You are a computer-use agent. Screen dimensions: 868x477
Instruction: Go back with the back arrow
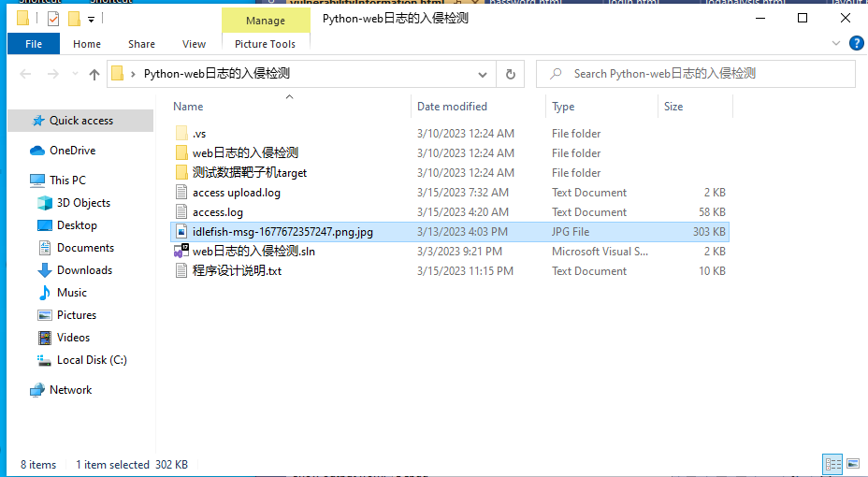coord(25,74)
